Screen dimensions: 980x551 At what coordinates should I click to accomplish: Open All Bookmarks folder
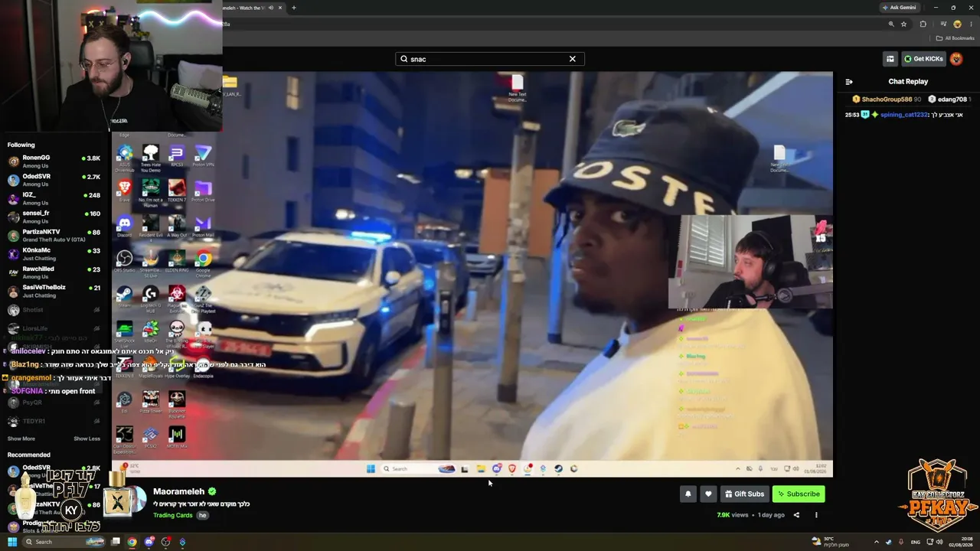(x=955, y=38)
